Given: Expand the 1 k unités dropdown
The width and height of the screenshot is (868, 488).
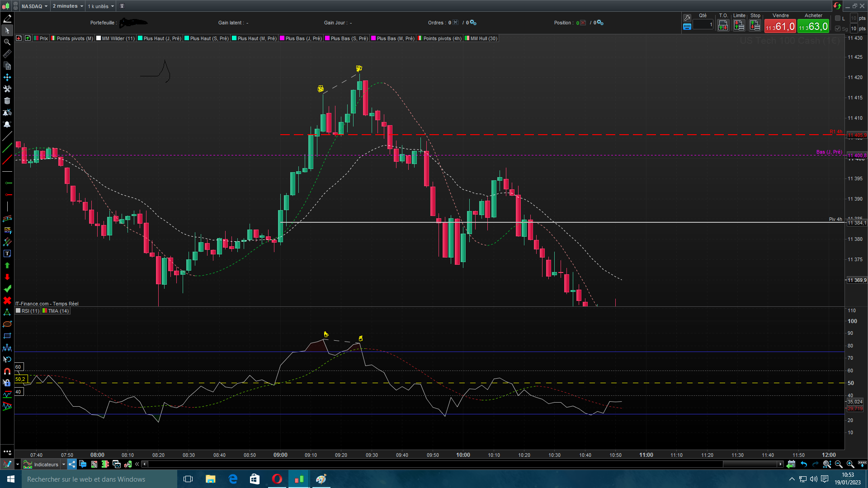Looking at the screenshot, I should point(101,6).
